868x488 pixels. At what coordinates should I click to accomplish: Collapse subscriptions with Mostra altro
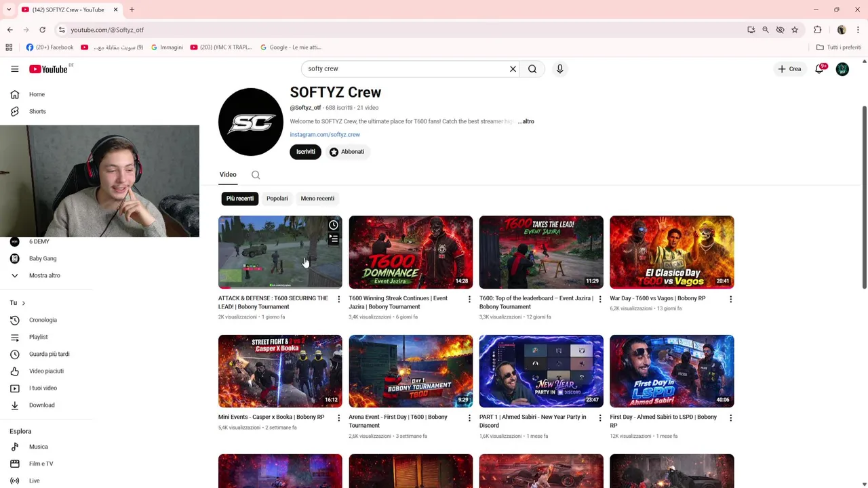point(45,275)
